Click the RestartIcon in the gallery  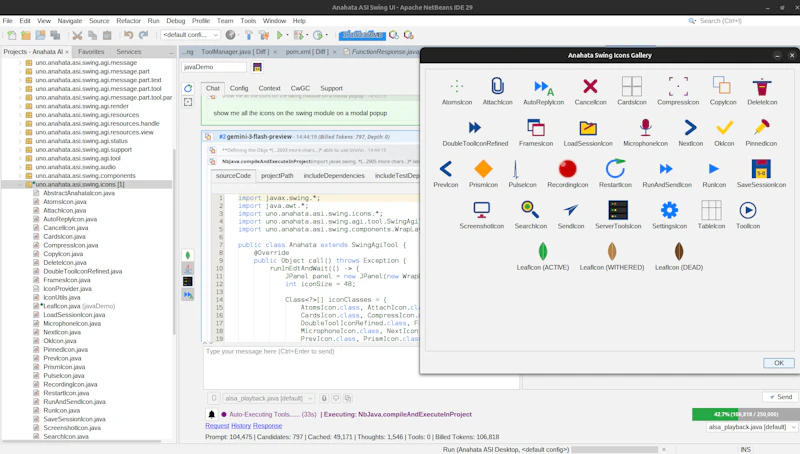[x=615, y=169]
